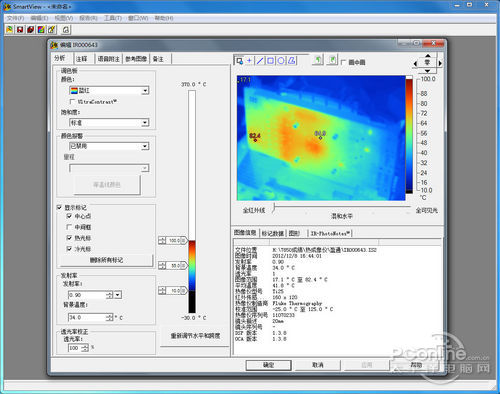
Task: Click the second green arrow image icon
Action: (332, 60)
